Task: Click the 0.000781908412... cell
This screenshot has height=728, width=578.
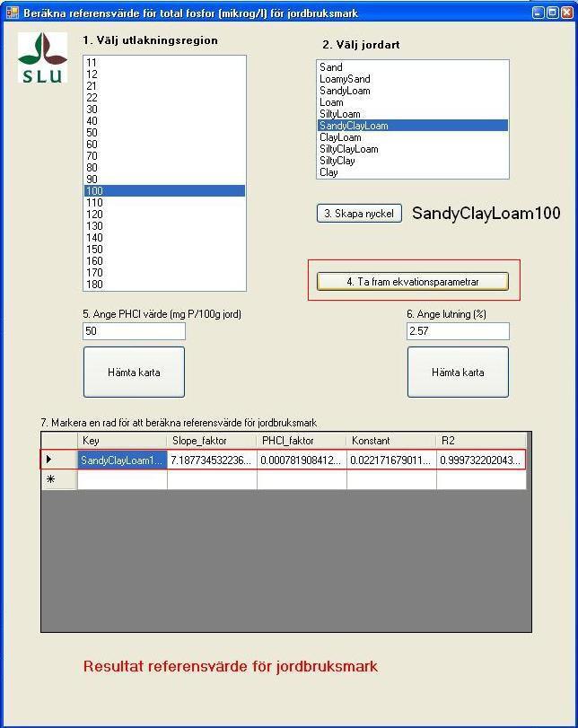Action: click(302, 460)
